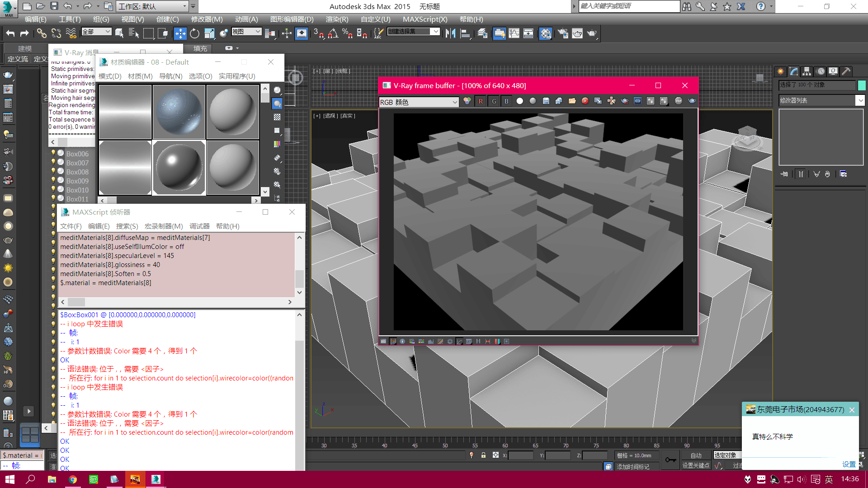The height and width of the screenshot is (488, 868).
Task: Open the 工作区: 默认 workspace dropdown
Action: (152, 6)
